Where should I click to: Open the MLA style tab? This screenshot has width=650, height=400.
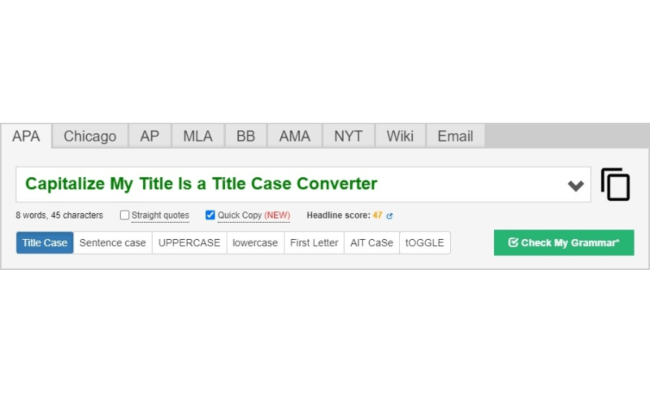198,136
